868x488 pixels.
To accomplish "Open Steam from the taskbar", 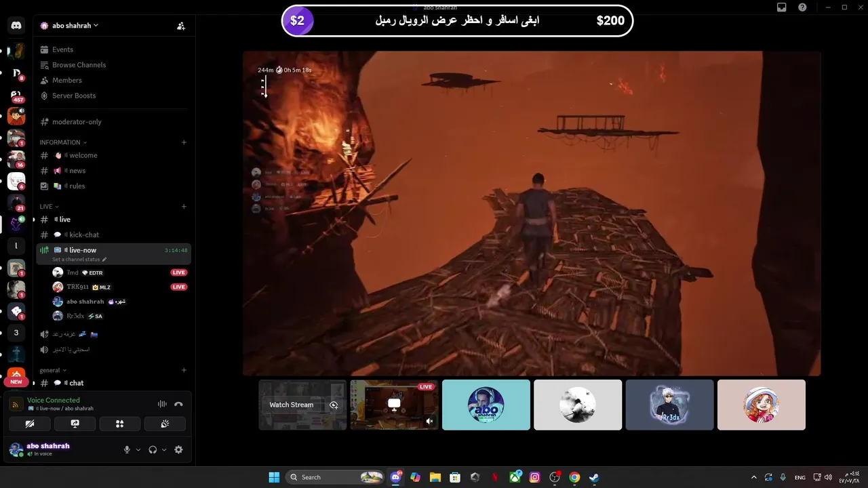I will pos(594,477).
